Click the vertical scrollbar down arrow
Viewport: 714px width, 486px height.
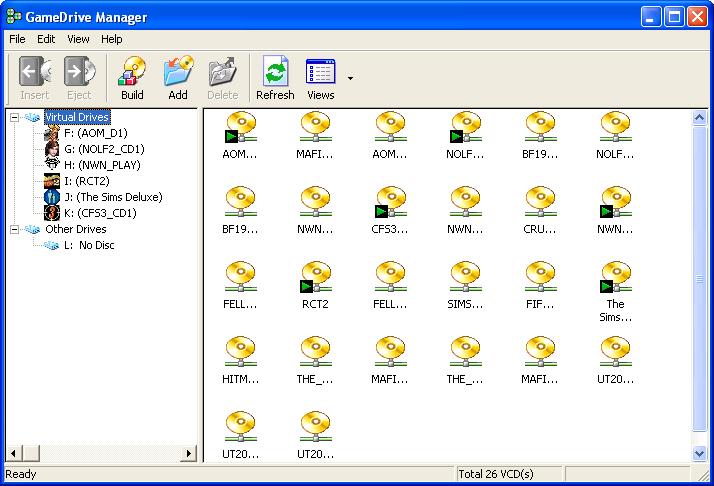(x=699, y=453)
